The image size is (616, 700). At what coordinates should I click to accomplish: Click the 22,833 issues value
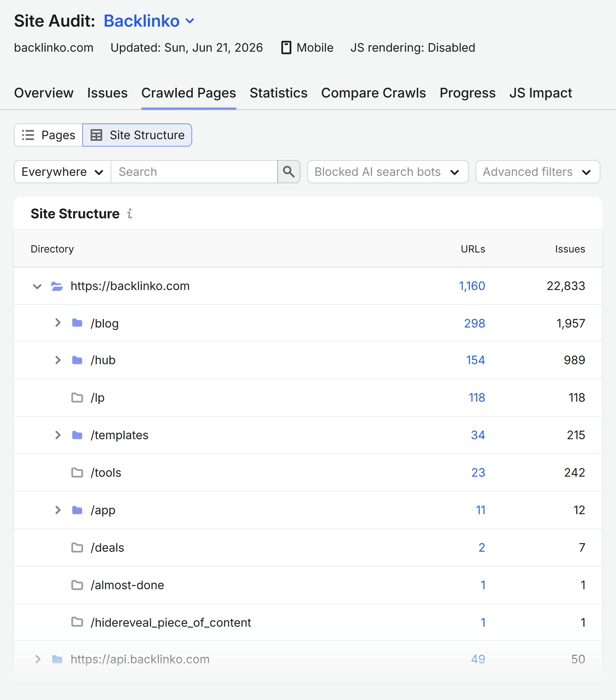point(566,286)
